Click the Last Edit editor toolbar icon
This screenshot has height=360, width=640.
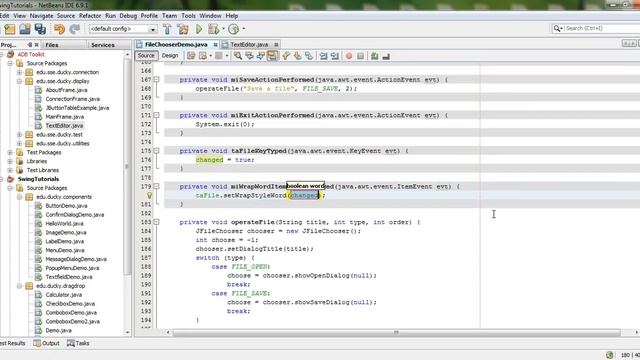[191, 56]
